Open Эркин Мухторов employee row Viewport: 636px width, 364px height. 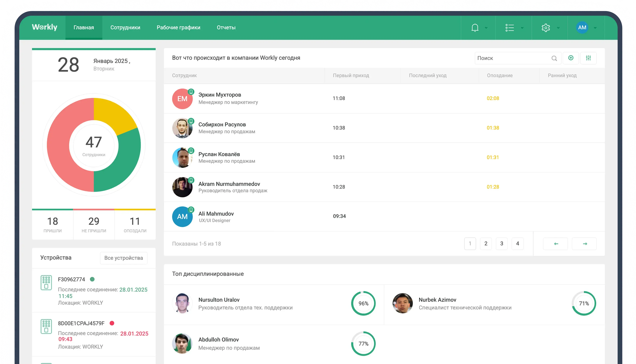coord(220,95)
